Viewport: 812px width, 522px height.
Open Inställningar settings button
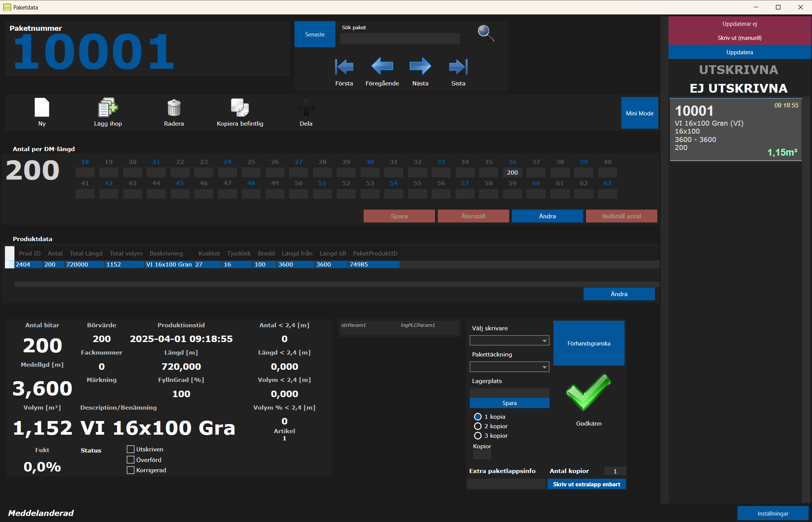tap(772, 513)
